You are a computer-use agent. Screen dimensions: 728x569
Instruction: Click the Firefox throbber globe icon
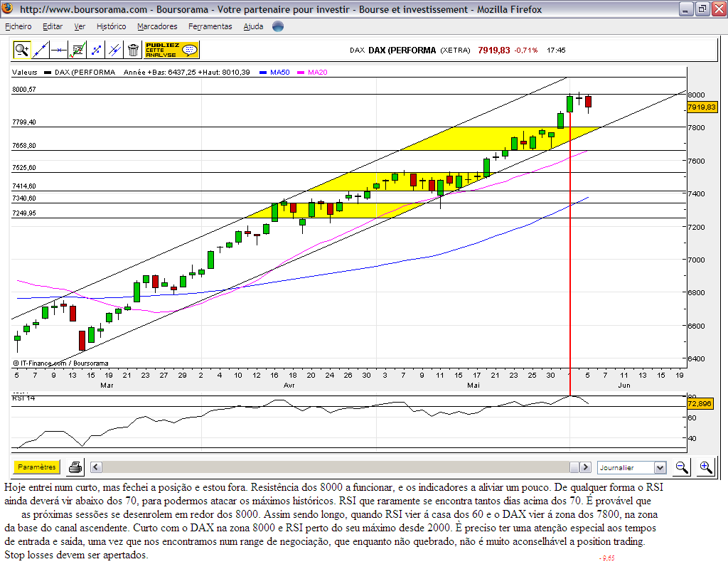278,26
